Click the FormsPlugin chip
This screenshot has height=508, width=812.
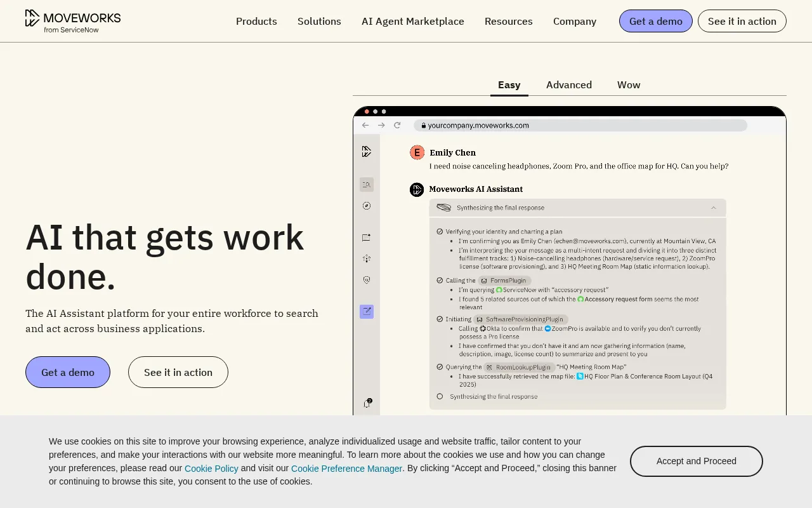[x=504, y=280]
